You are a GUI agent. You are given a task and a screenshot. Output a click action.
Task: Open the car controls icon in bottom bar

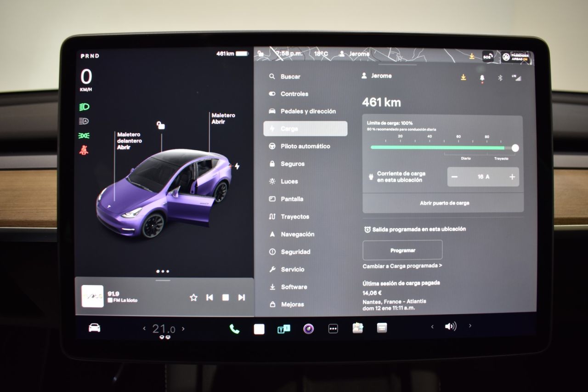click(94, 328)
